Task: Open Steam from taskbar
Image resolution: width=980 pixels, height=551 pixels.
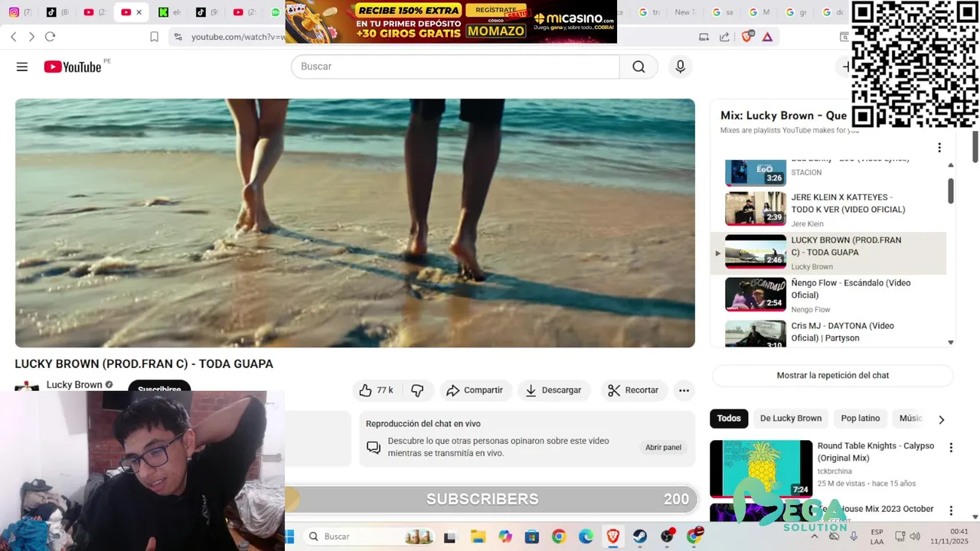Action: click(639, 536)
